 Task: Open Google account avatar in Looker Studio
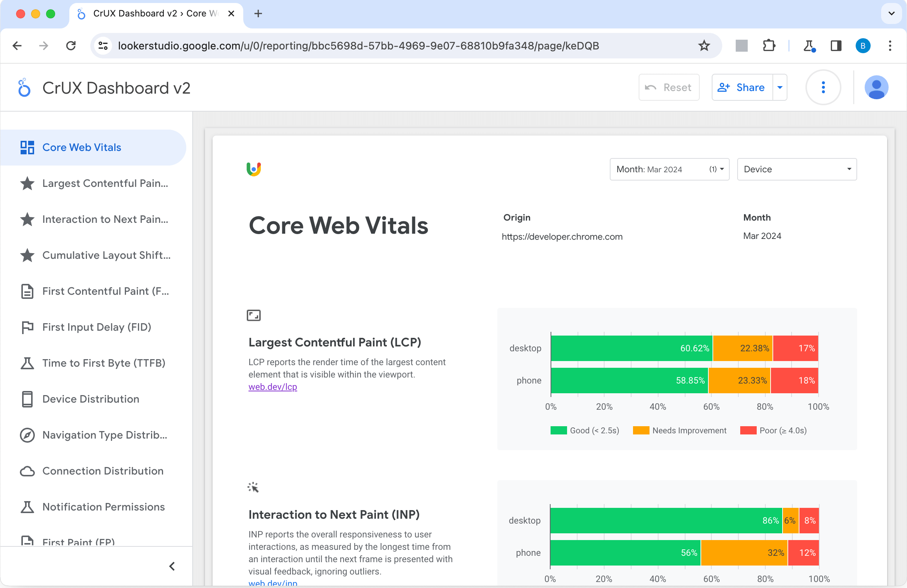pyautogui.click(x=877, y=88)
